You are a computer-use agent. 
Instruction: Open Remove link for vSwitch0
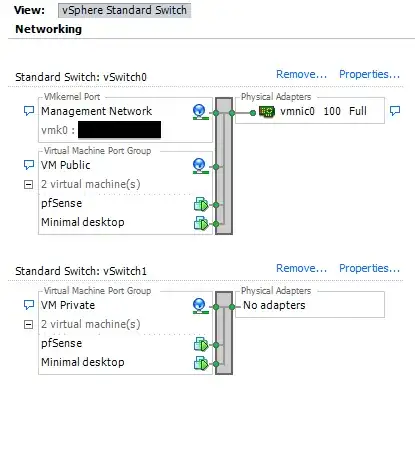301,74
